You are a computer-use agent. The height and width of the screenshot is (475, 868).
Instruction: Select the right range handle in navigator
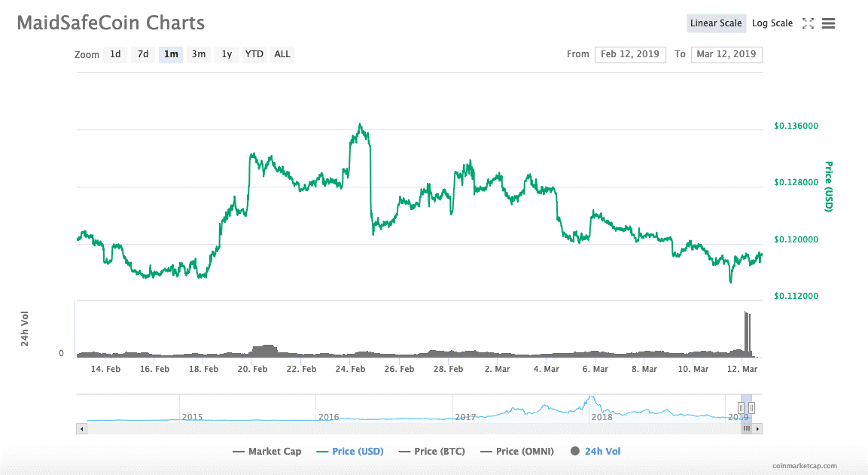(752, 408)
